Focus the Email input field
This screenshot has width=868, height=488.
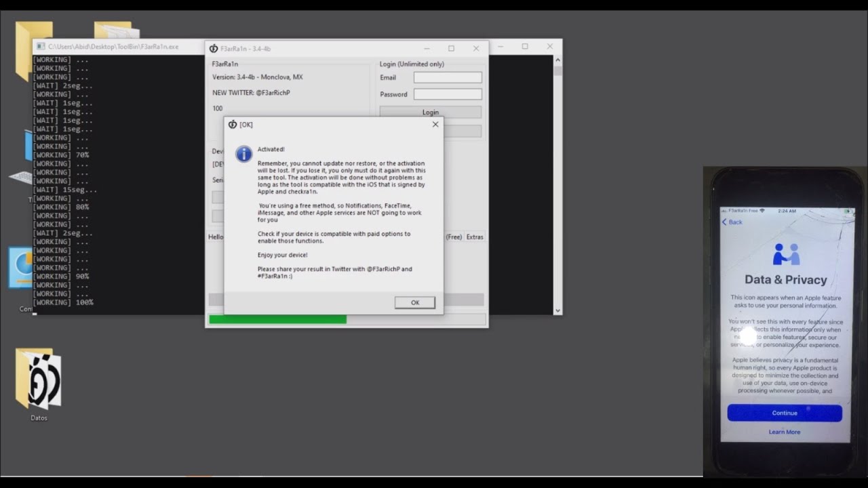(448, 77)
